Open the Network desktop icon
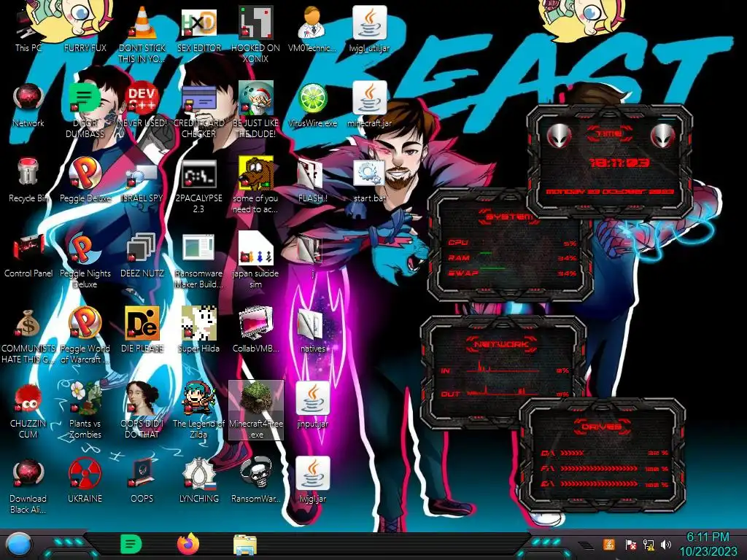The height and width of the screenshot is (560, 747). tap(28, 105)
